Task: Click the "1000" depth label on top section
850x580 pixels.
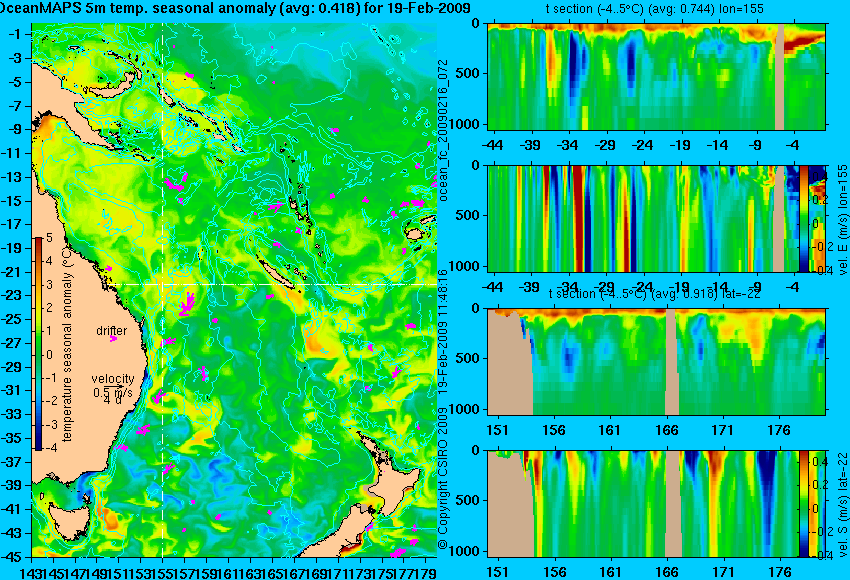Action: [x=466, y=124]
